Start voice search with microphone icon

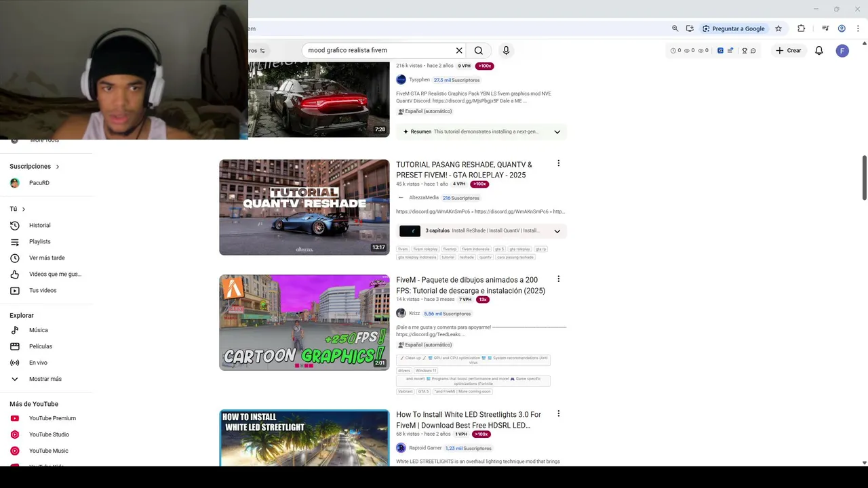tap(506, 50)
